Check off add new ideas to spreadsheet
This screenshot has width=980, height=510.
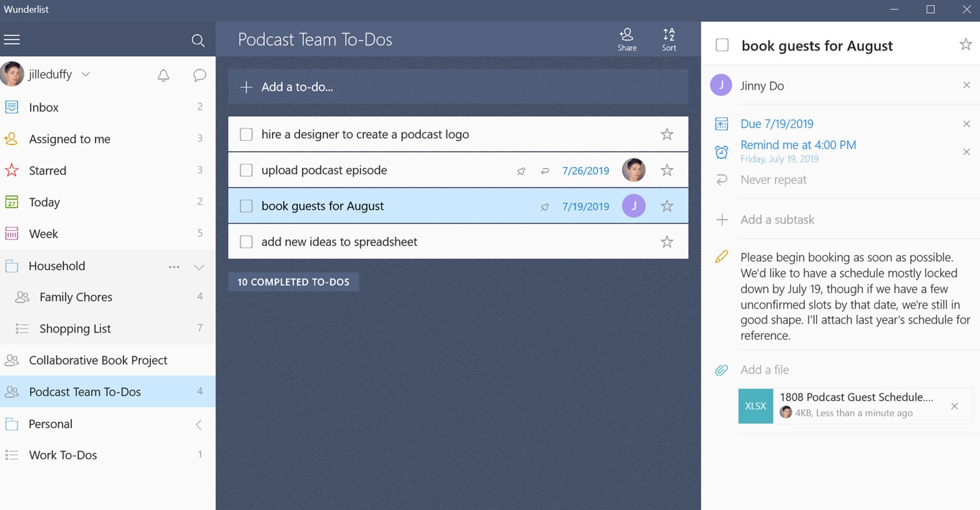click(246, 242)
